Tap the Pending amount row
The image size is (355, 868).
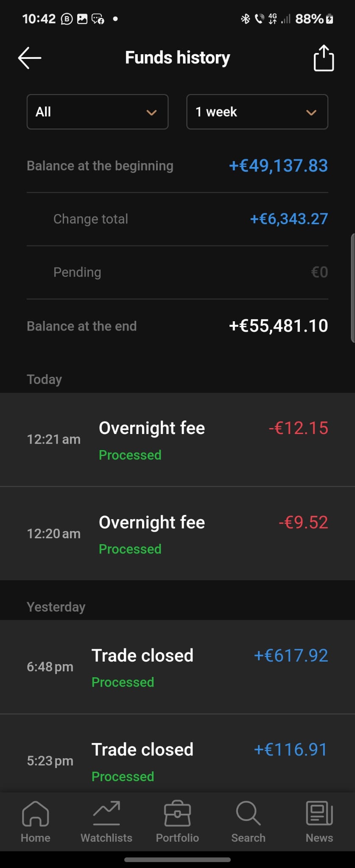[177, 272]
